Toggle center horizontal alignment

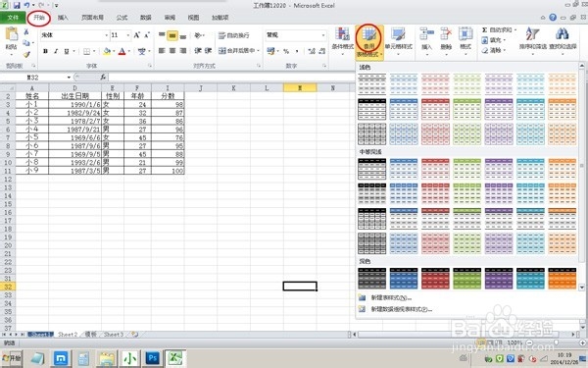(x=172, y=51)
